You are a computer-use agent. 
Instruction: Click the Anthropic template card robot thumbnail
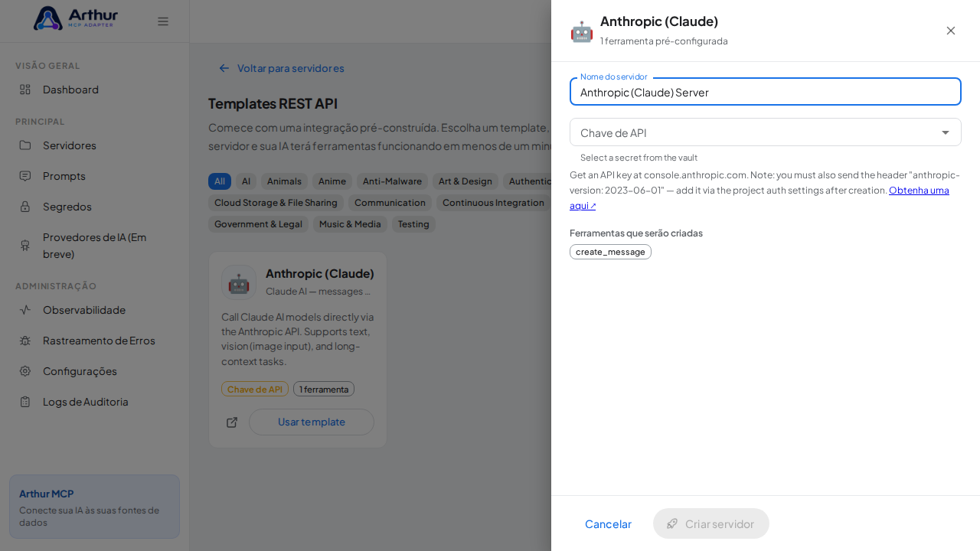coord(239,282)
